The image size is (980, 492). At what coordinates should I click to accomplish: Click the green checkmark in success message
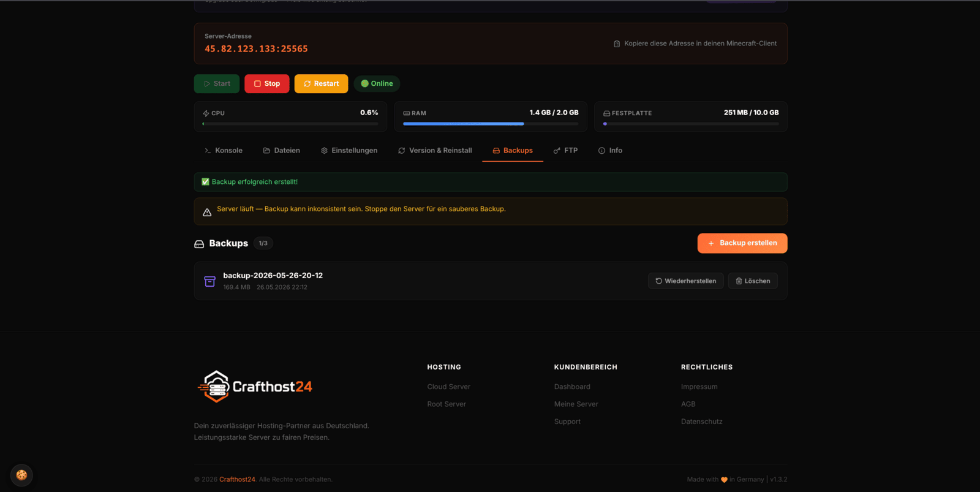[205, 182]
